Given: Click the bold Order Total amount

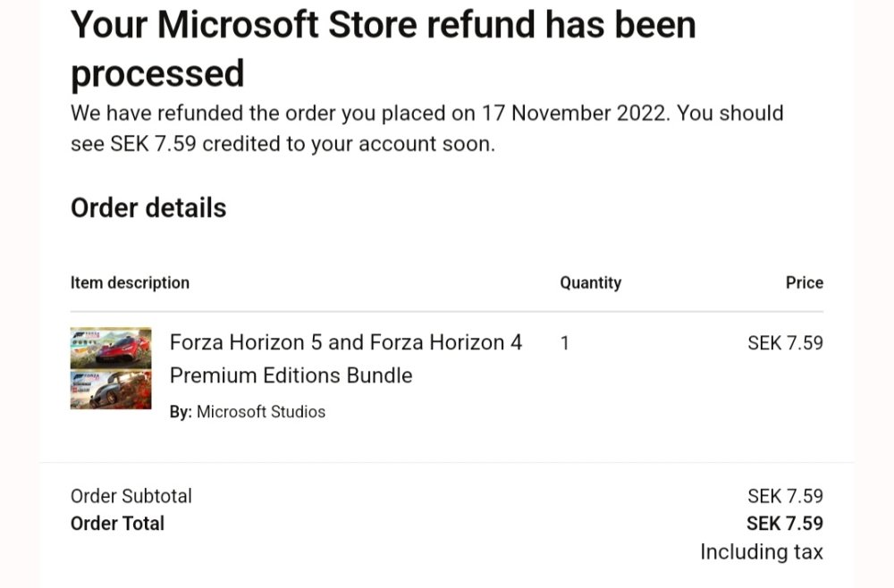Looking at the screenshot, I should click(785, 523).
